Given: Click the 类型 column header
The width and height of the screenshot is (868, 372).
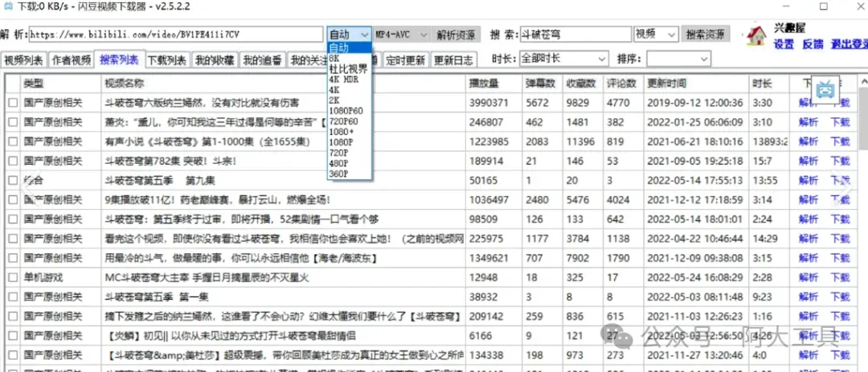Looking at the screenshot, I should click(x=61, y=84).
